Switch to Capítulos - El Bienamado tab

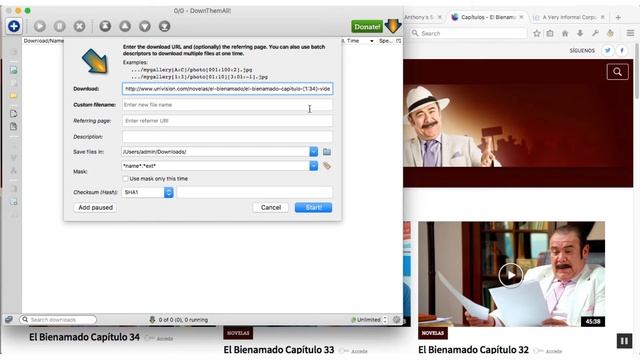point(488,17)
